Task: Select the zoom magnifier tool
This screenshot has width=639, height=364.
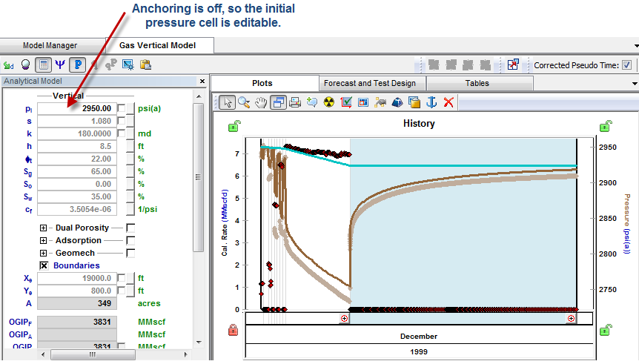Action: 243,102
